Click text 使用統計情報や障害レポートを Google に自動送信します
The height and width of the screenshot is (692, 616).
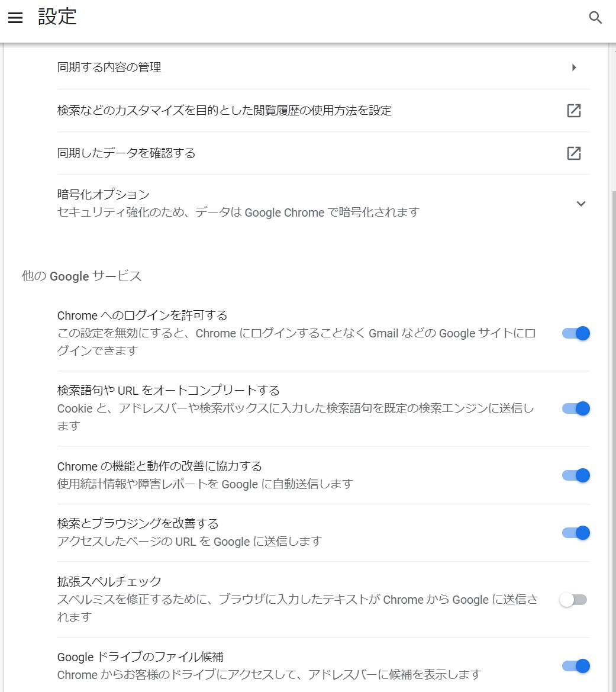(205, 484)
